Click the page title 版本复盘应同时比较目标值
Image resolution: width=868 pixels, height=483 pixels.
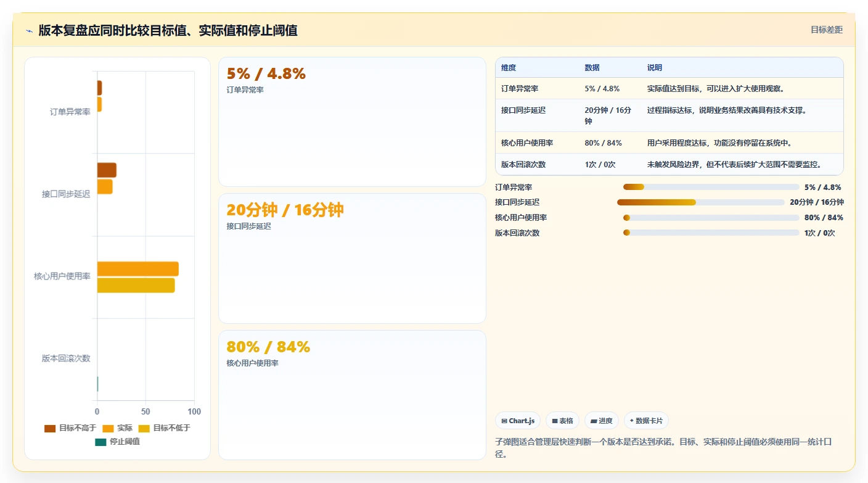pos(168,31)
